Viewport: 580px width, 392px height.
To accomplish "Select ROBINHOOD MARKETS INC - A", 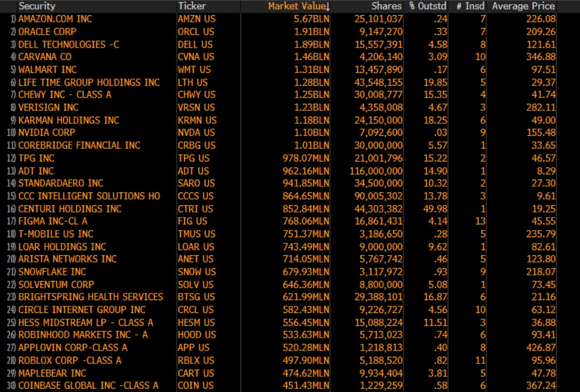I will (x=83, y=335).
